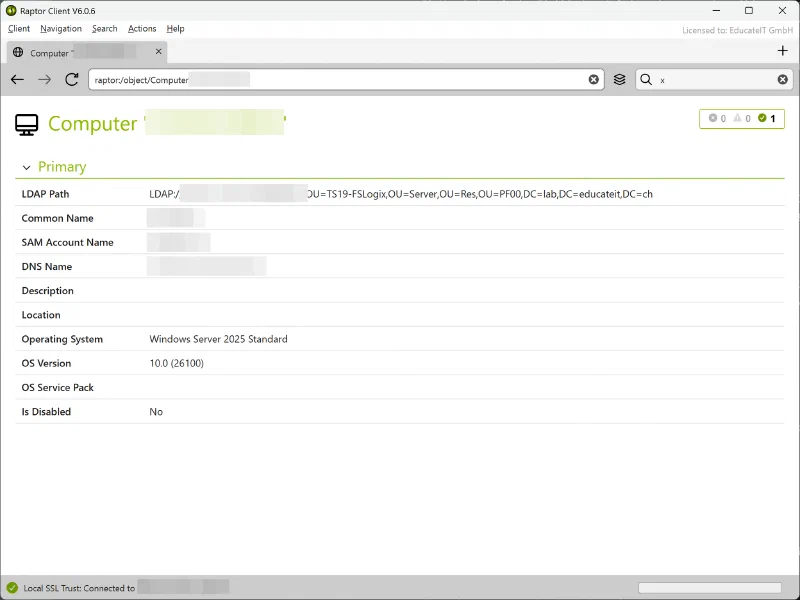Click the Local SSL Trust: Connected to status text
The image size is (800, 600).
(79, 588)
